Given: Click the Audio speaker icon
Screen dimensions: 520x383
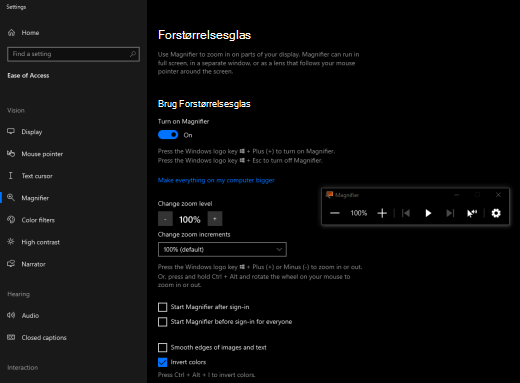Looking at the screenshot, I should (11, 315).
